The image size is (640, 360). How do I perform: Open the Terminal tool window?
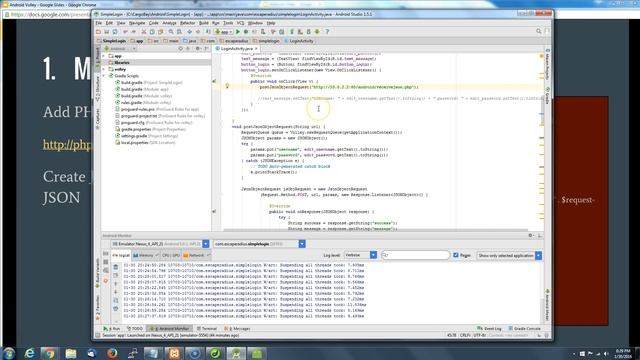pos(207,329)
